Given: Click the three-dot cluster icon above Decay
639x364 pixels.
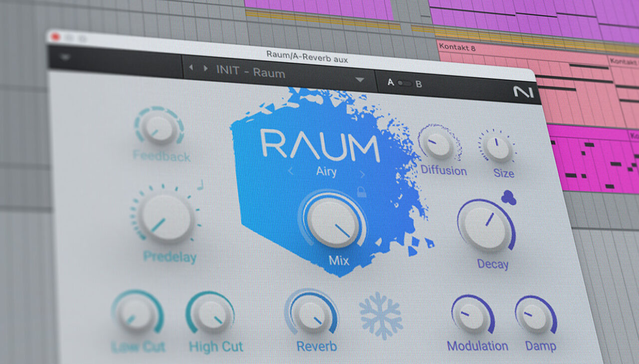Looking at the screenshot, I should pyautogui.click(x=508, y=198).
